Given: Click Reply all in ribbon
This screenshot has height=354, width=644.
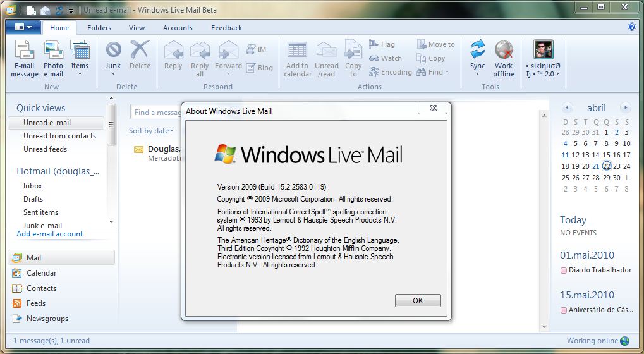Looking at the screenshot, I should coord(200,59).
